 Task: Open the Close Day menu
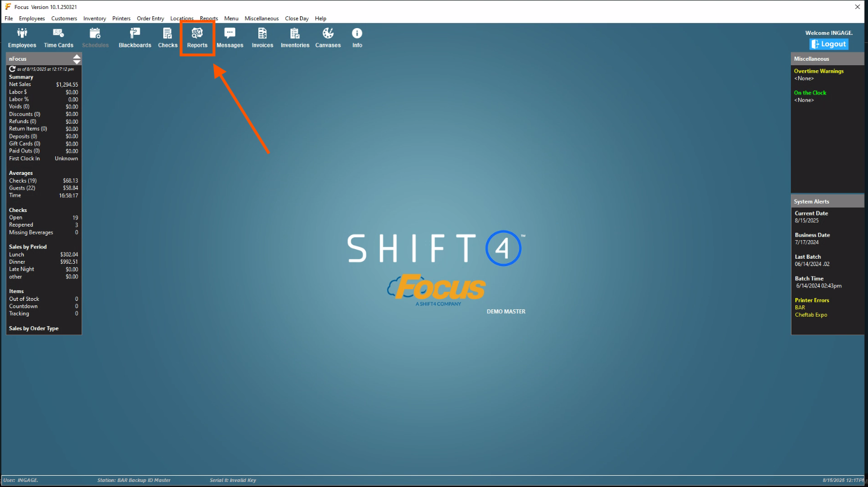[297, 19]
